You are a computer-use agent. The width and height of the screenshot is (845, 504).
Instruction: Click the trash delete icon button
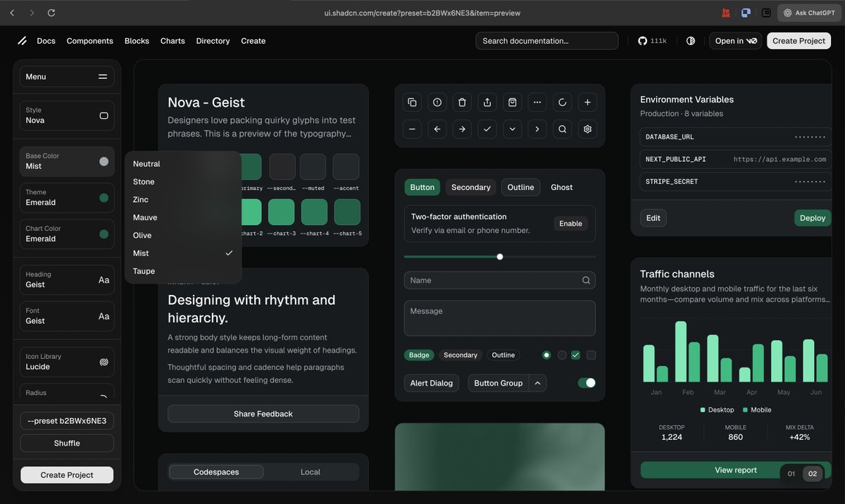pyautogui.click(x=462, y=103)
